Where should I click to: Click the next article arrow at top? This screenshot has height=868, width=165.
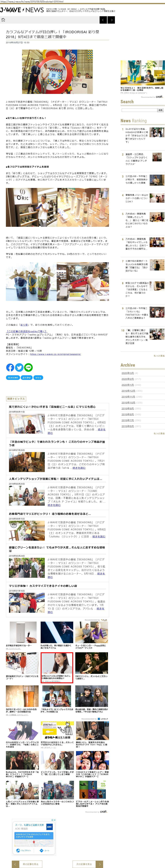pyautogui.click(x=111, y=20)
